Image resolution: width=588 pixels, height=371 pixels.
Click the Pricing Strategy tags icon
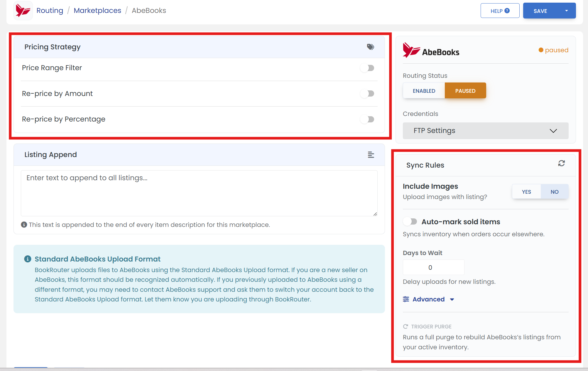(x=371, y=47)
